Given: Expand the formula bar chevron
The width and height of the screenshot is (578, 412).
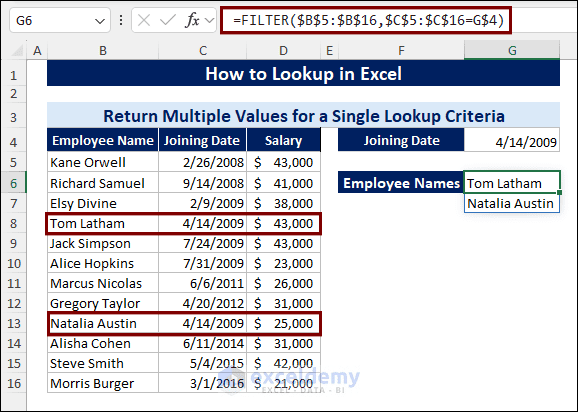Looking at the screenshot, I should (210, 21).
